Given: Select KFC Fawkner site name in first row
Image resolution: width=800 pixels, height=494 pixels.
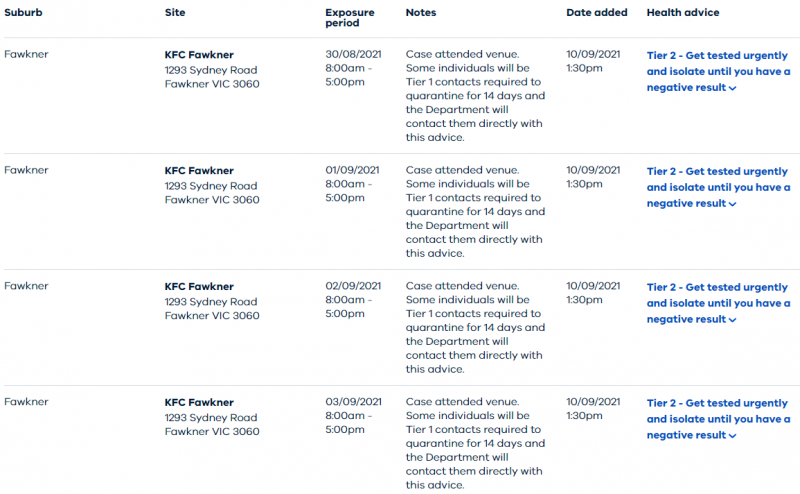Looking at the screenshot, I should coord(199,55).
